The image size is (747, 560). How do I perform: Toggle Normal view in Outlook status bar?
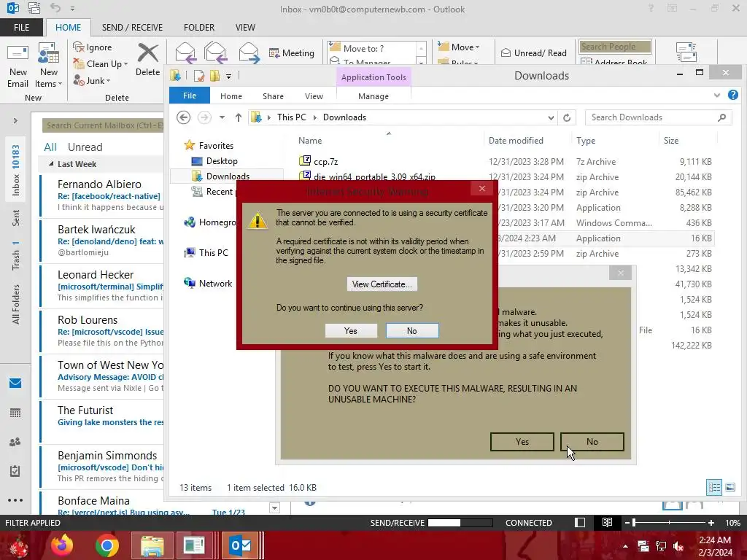(580, 522)
